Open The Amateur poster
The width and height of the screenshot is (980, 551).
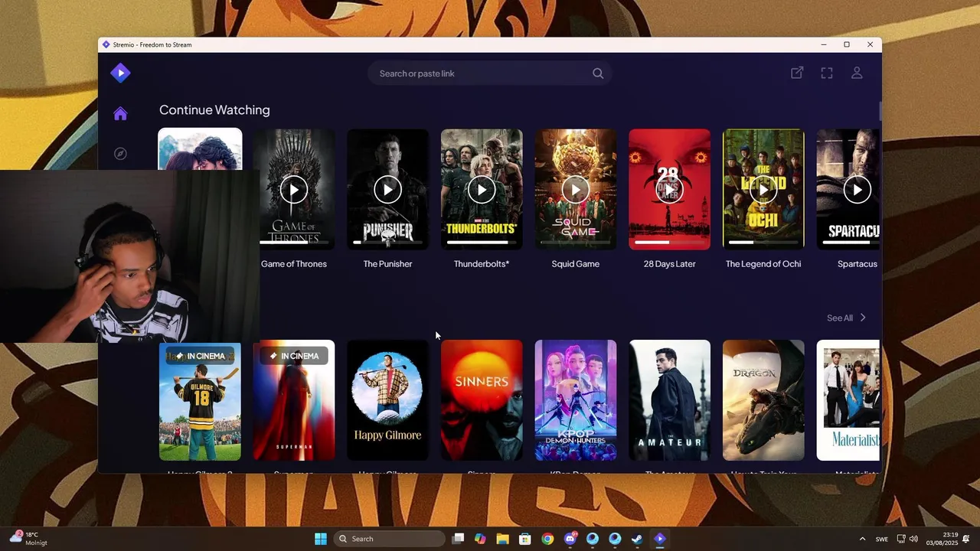tap(670, 400)
